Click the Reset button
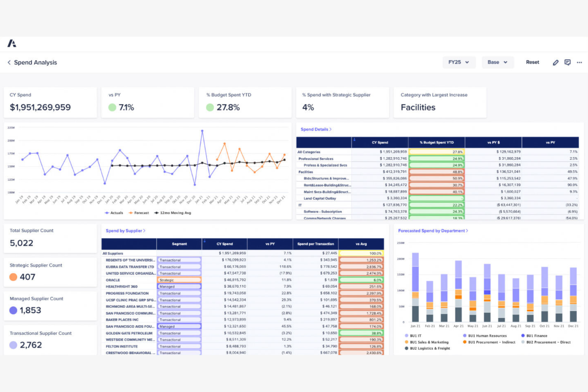 532,62
